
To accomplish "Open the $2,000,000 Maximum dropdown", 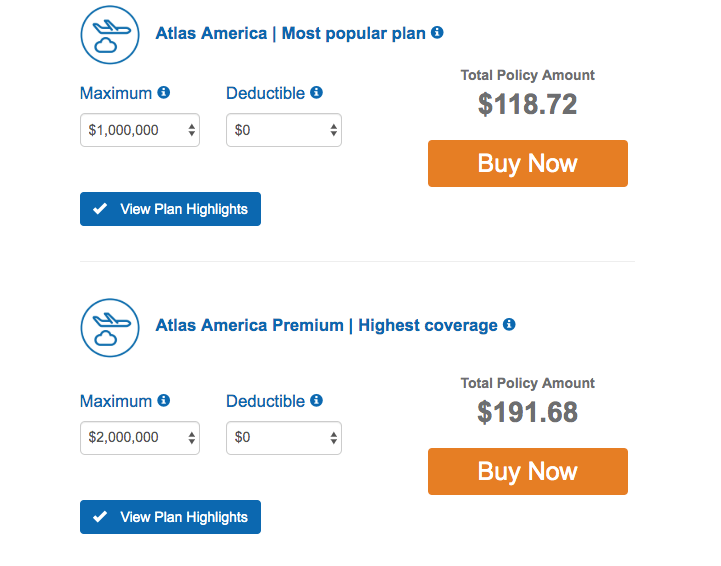I will 140,438.
